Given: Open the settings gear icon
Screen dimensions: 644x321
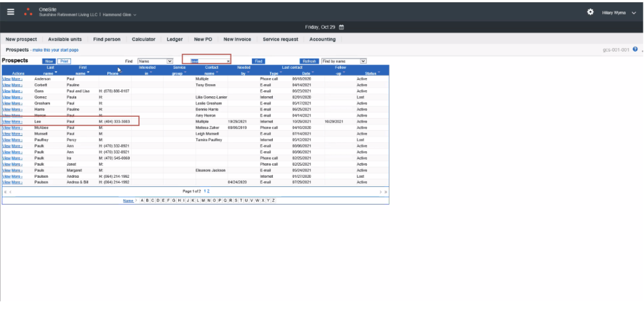Looking at the screenshot, I should click(590, 12).
